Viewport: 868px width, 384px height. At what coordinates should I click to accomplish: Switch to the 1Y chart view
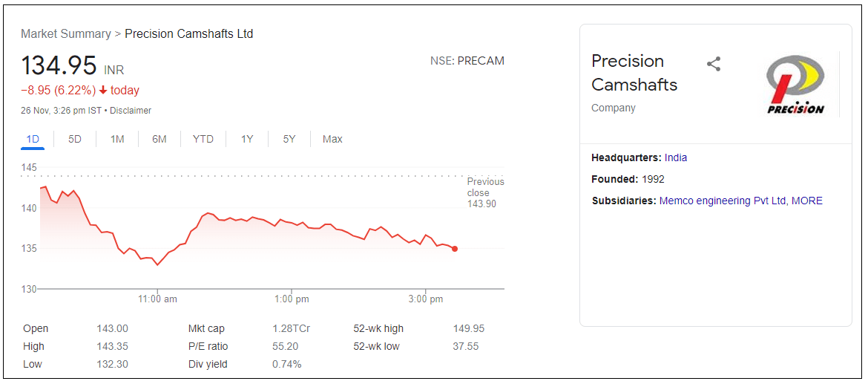coord(247,139)
